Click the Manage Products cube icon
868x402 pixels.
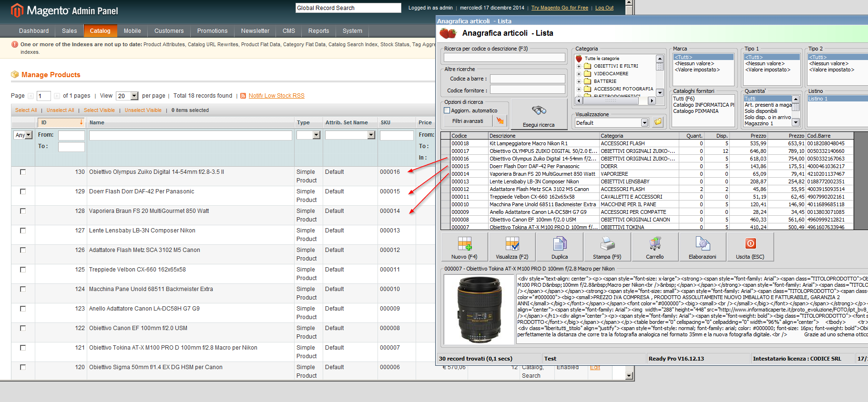[15, 75]
